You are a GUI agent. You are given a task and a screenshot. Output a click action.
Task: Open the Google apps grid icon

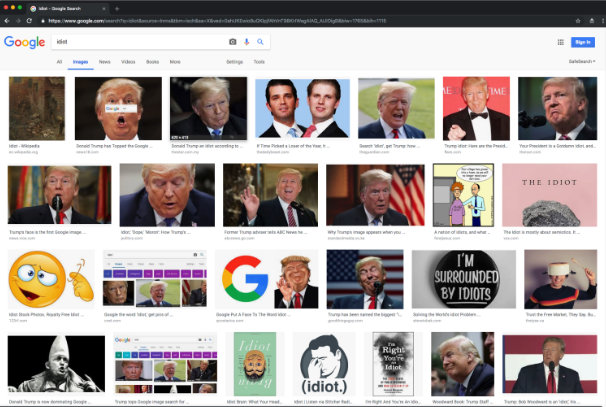point(560,42)
